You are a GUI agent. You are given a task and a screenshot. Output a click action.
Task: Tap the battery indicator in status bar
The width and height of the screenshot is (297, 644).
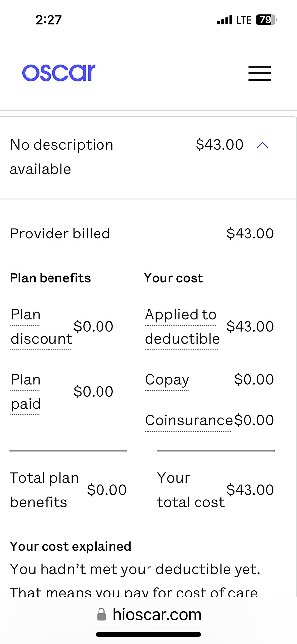point(266,20)
